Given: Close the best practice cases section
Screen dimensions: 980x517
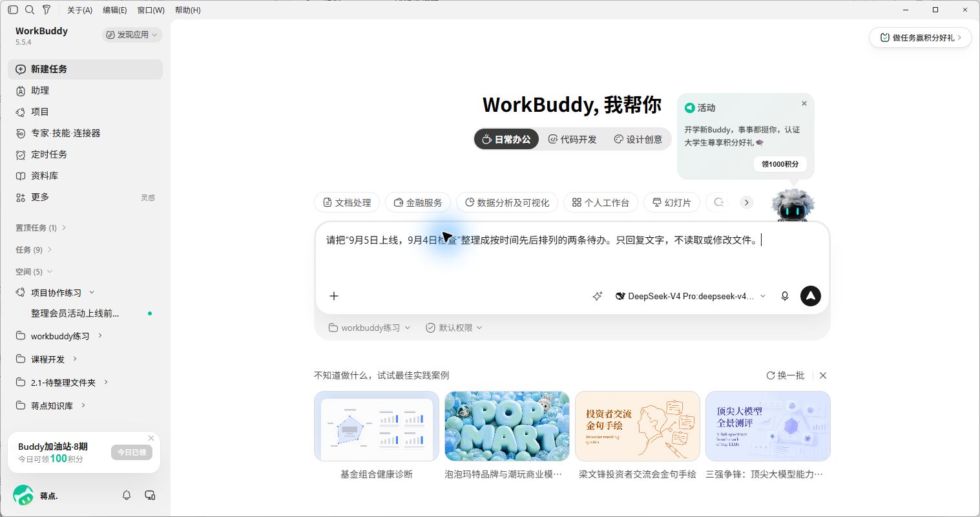Looking at the screenshot, I should [x=823, y=375].
